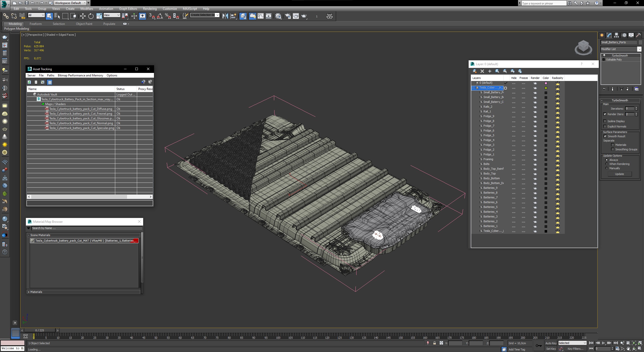Enable Isoline Display checkbox
Image resolution: width=644 pixels, height=352 pixels.
coord(605,121)
